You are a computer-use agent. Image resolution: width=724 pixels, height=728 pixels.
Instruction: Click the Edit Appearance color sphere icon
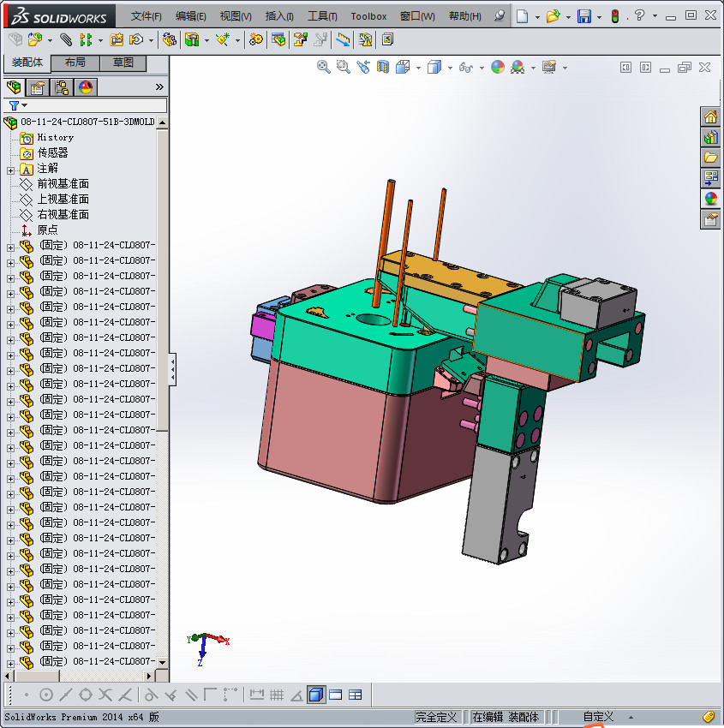[x=498, y=67]
